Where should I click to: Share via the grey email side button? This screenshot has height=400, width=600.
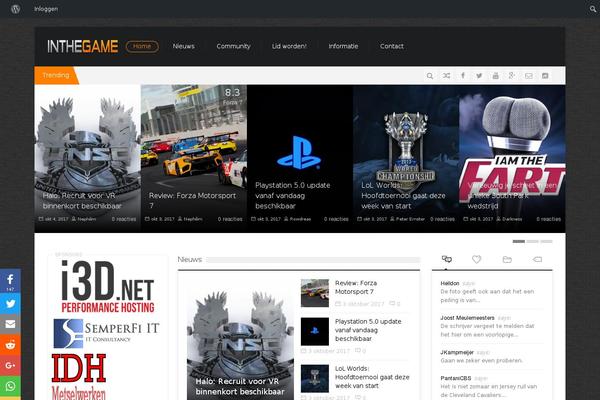(10, 324)
